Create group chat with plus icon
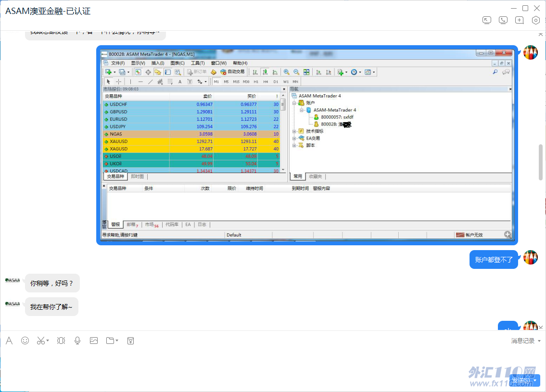The width and height of the screenshot is (546, 392). click(x=519, y=20)
